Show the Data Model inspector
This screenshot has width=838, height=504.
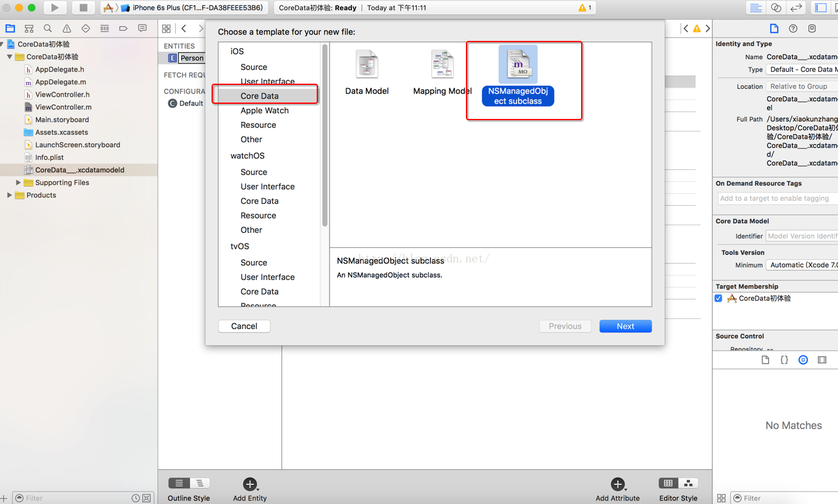[812, 28]
